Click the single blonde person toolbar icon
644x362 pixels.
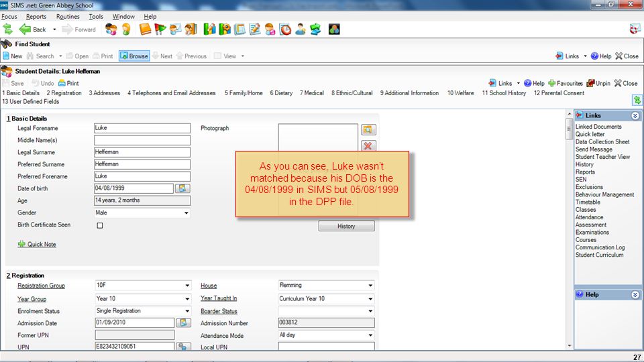[126, 29]
